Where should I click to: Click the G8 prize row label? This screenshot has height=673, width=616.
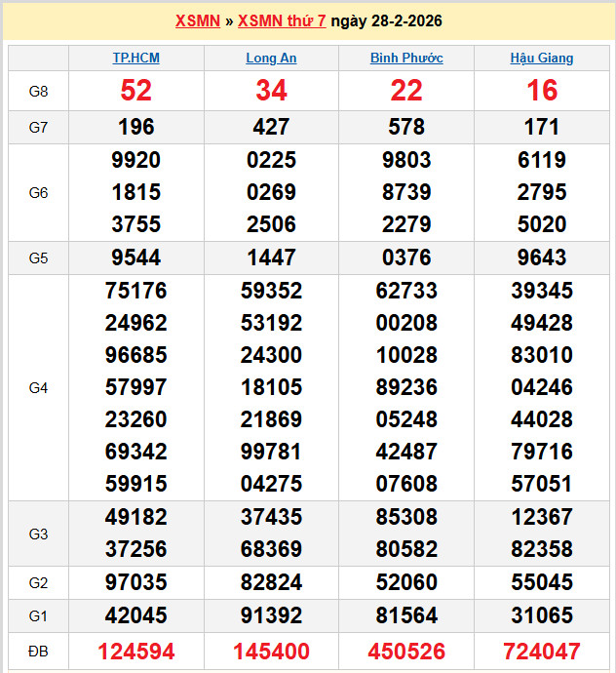click(x=38, y=91)
